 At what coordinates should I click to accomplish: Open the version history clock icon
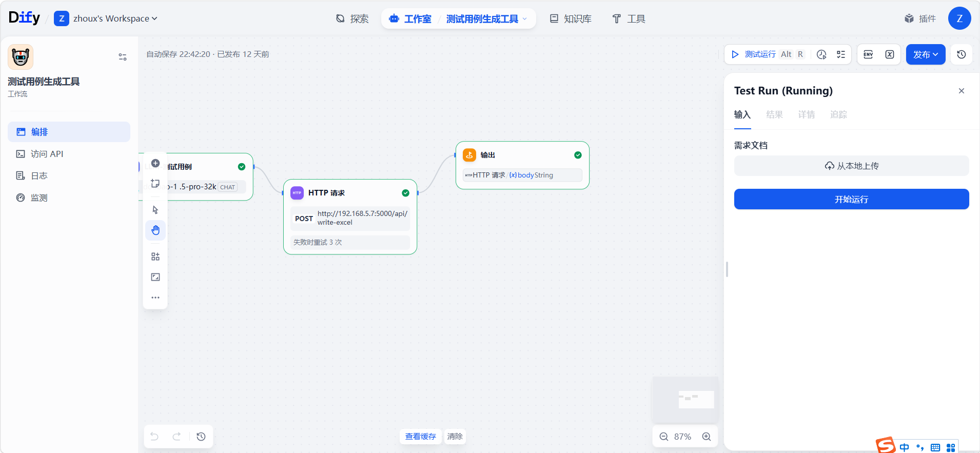point(962,54)
